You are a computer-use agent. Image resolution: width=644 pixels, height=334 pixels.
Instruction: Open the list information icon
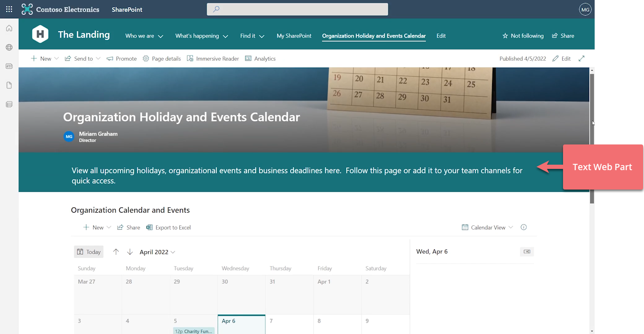pyautogui.click(x=524, y=227)
